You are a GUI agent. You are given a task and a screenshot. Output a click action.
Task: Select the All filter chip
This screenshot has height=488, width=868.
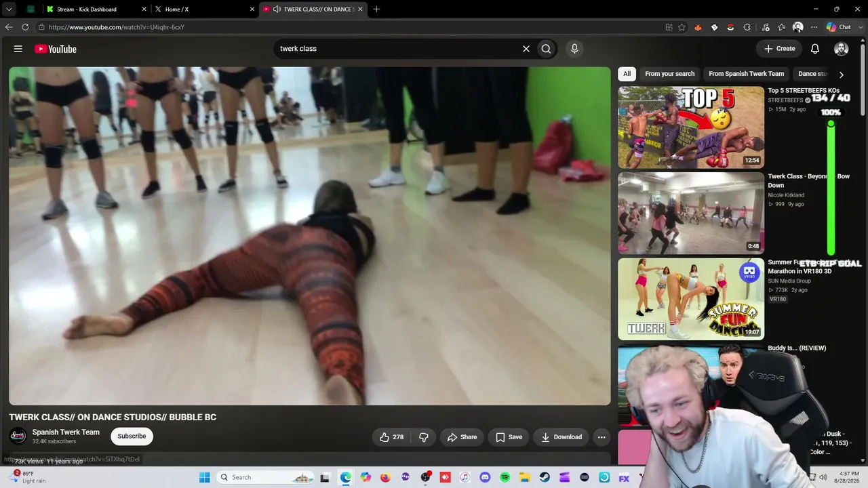pos(627,74)
